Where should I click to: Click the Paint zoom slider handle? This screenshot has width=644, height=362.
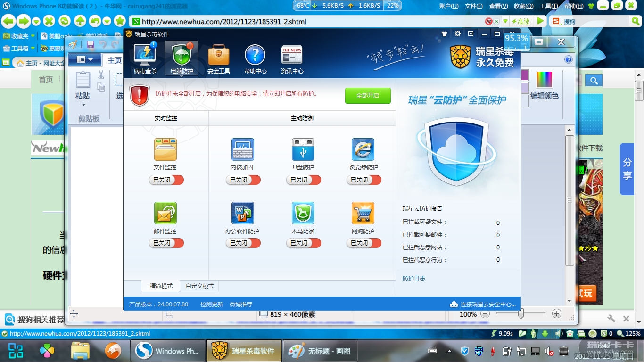pos(521,314)
